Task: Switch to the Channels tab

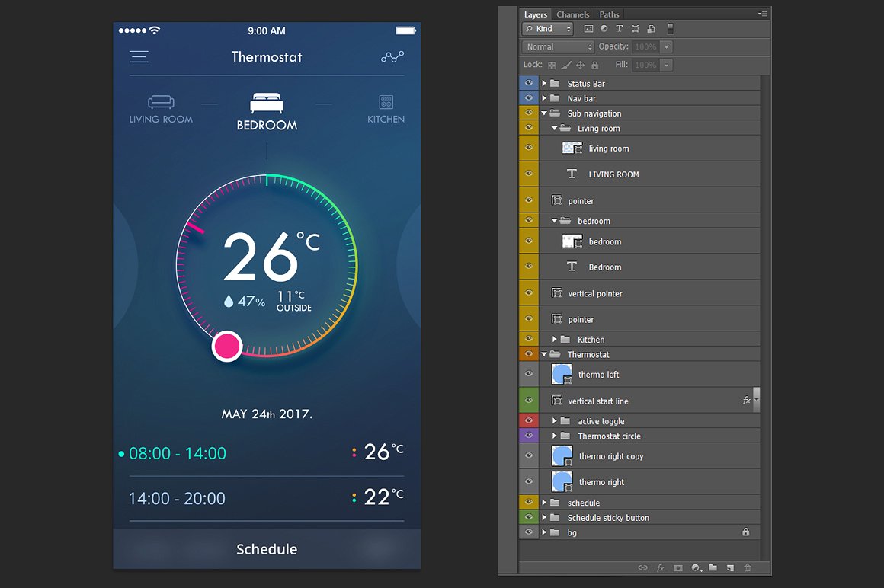Action: point(572,14)
